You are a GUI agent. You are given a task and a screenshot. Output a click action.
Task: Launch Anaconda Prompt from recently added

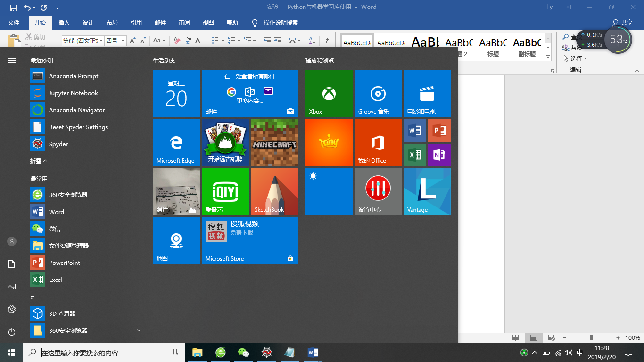click(x=86, y=76)
